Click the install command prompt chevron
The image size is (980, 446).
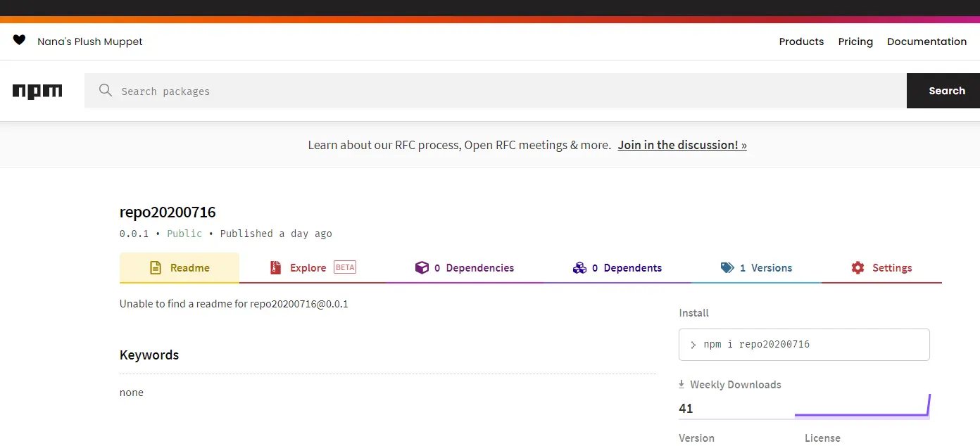point(693,345)
